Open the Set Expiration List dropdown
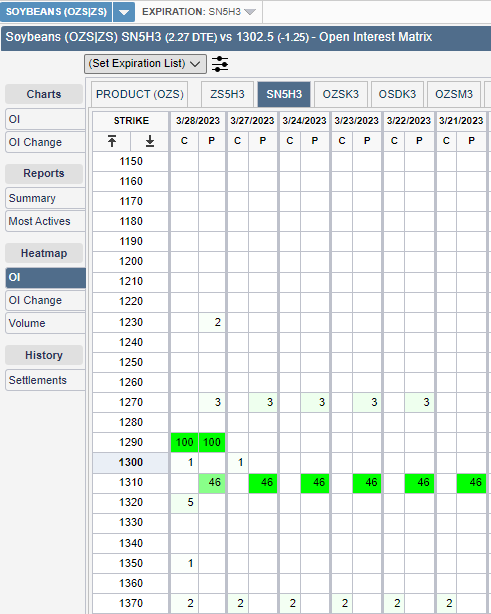The width and height of the screenshot is (491, 614). 145,64
